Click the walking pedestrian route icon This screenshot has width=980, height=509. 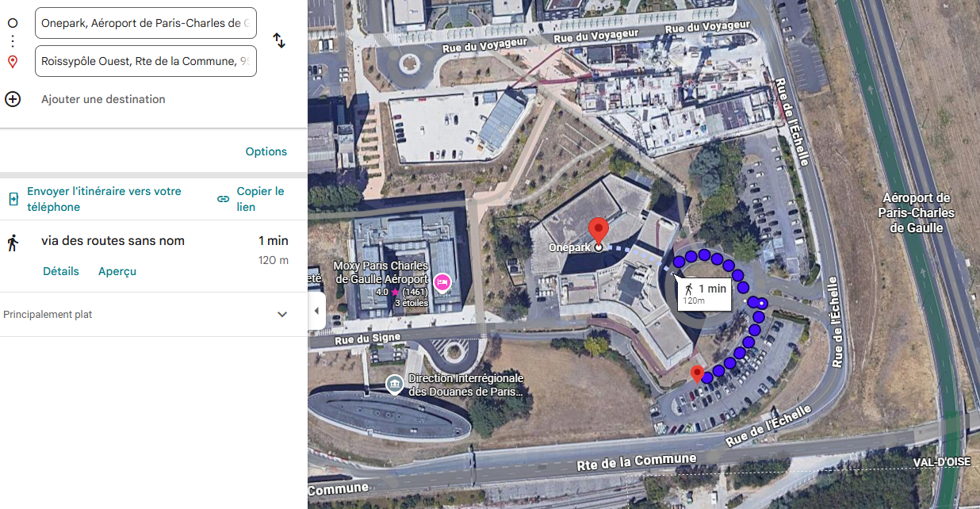pos(13,243)
